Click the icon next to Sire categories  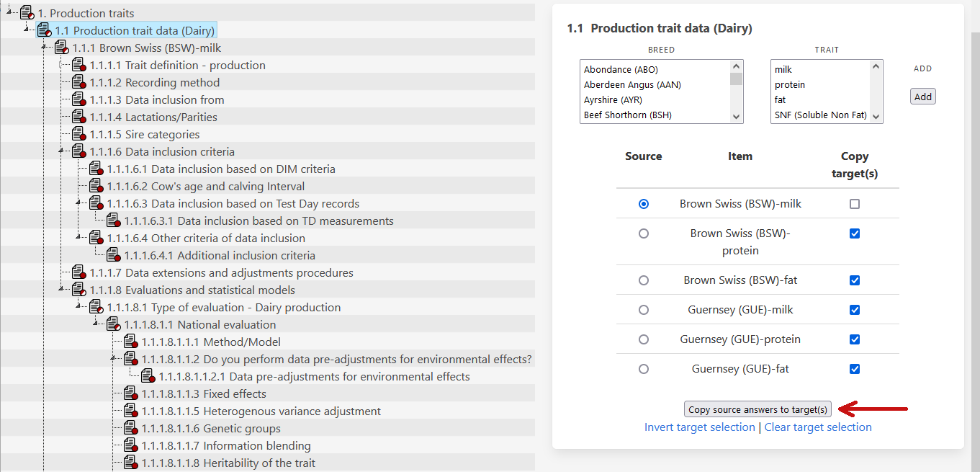click(78, 135)
